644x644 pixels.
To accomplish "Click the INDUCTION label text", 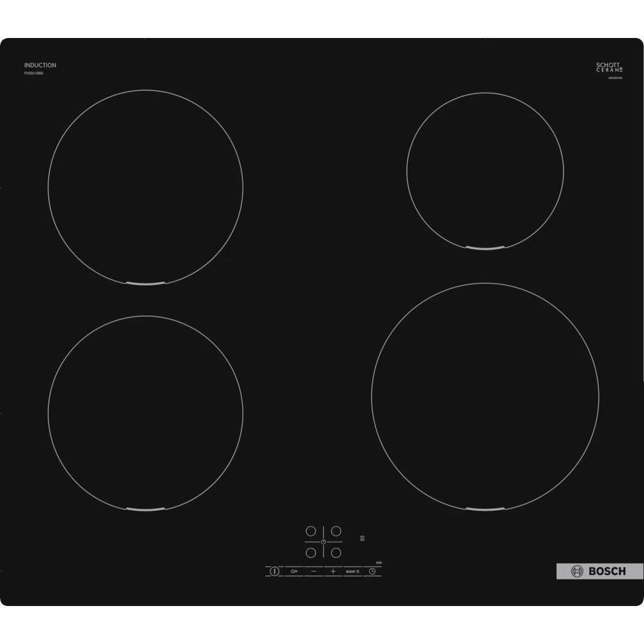I will 40,65.
